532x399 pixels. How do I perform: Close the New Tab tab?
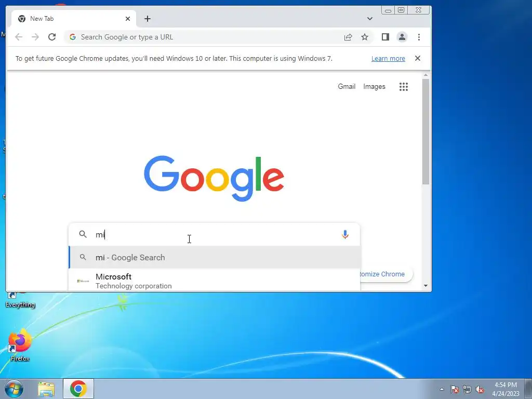(128, 19)
